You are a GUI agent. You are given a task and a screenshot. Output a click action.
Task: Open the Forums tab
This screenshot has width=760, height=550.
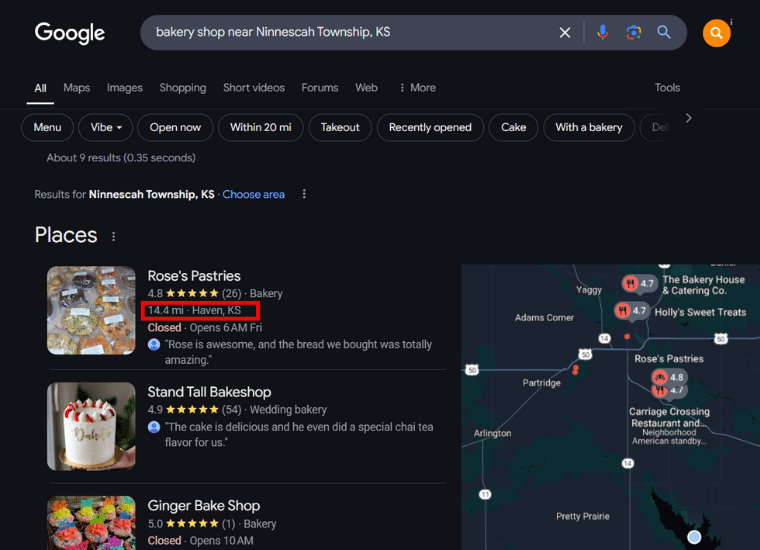pyautogui.click(x=320, y=88)
